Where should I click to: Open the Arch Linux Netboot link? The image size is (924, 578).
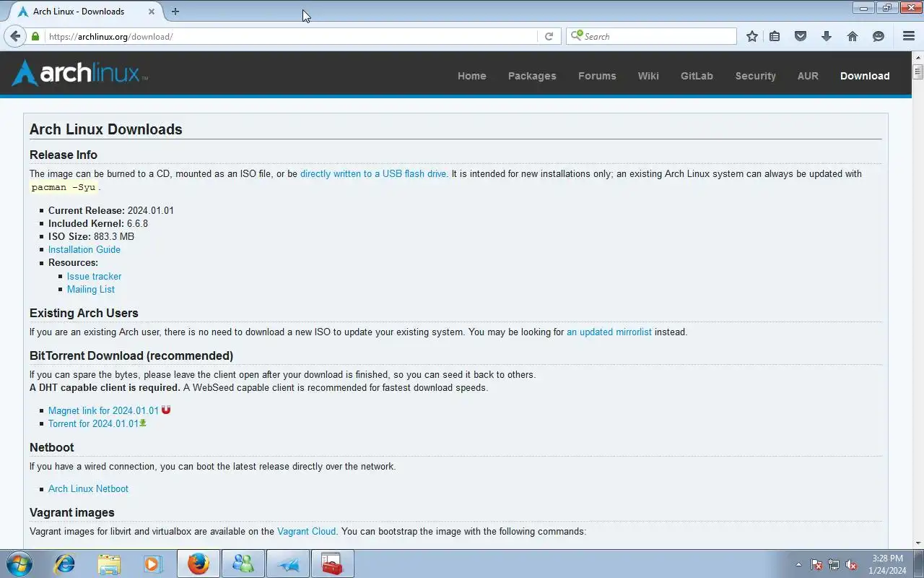[x=88, y=488]
